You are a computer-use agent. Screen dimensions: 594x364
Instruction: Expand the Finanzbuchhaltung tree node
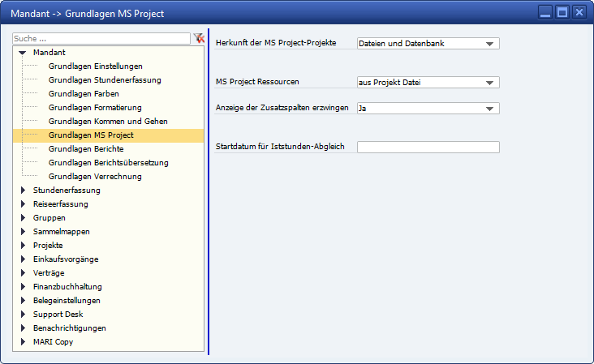pyautogui.click(x=23, y=286)
